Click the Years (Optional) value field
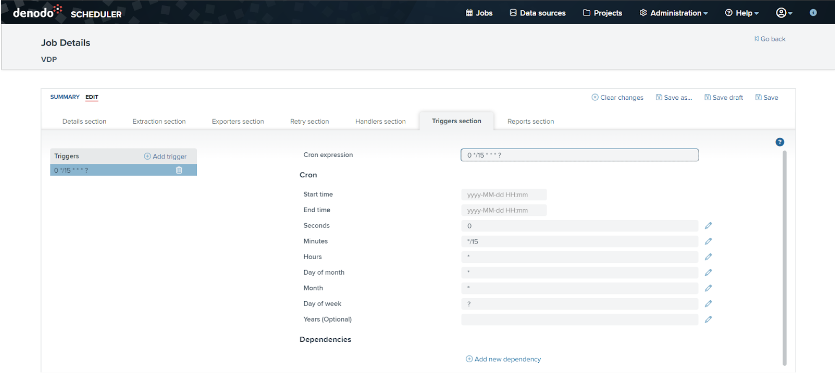This screenshot has height=375, width=835. point(579,320)
